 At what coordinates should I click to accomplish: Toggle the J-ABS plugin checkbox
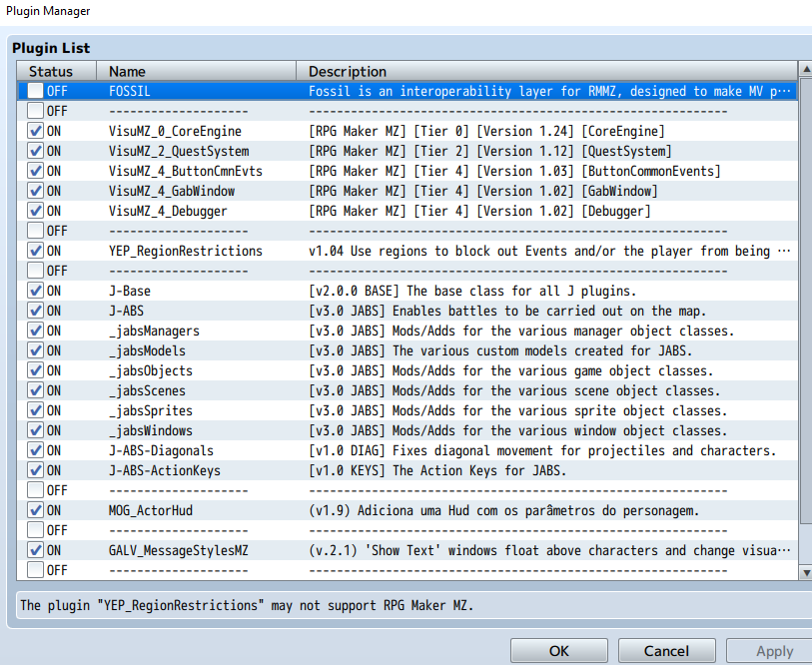coord(35,311)
